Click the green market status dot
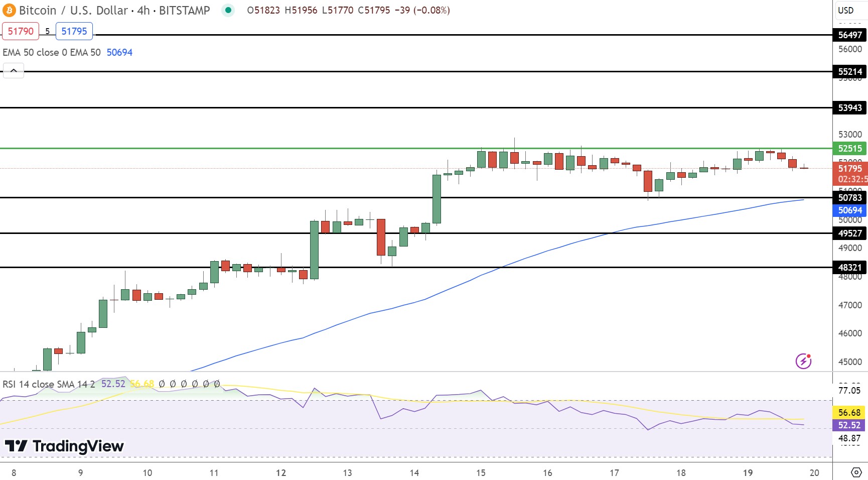 tap(228, 10)
